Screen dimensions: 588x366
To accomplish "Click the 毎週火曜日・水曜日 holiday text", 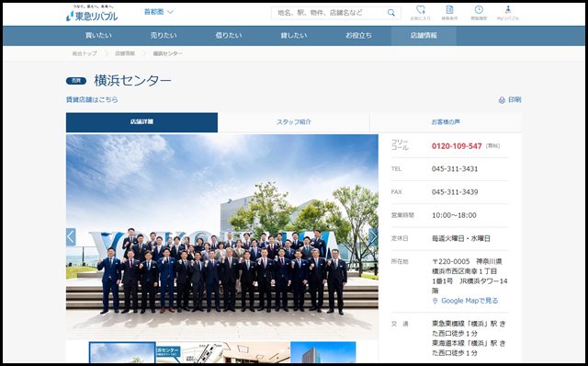I will pyautogui.click(x=461, y=238).
